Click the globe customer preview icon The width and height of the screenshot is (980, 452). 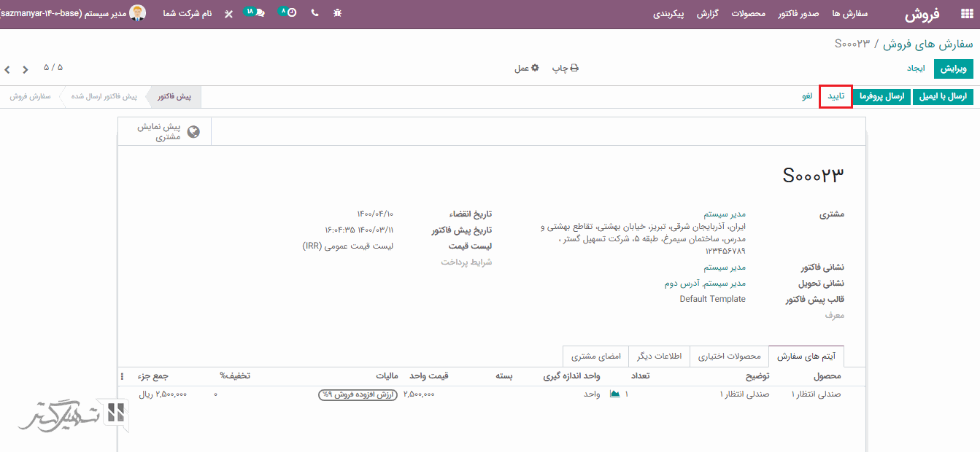coord(193,132)
